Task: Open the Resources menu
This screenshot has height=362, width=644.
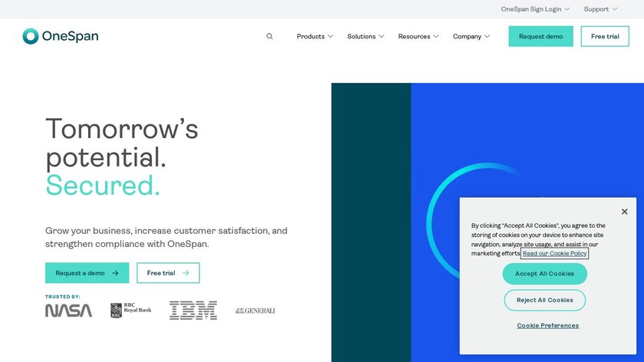Action: tap(419, 36)
